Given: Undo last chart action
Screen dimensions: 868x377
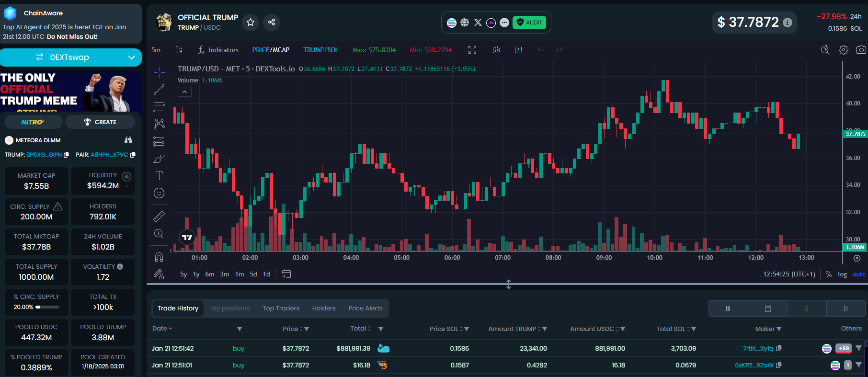Looking at the screenshot, I should pyautogui.click(x=541, y=50).
